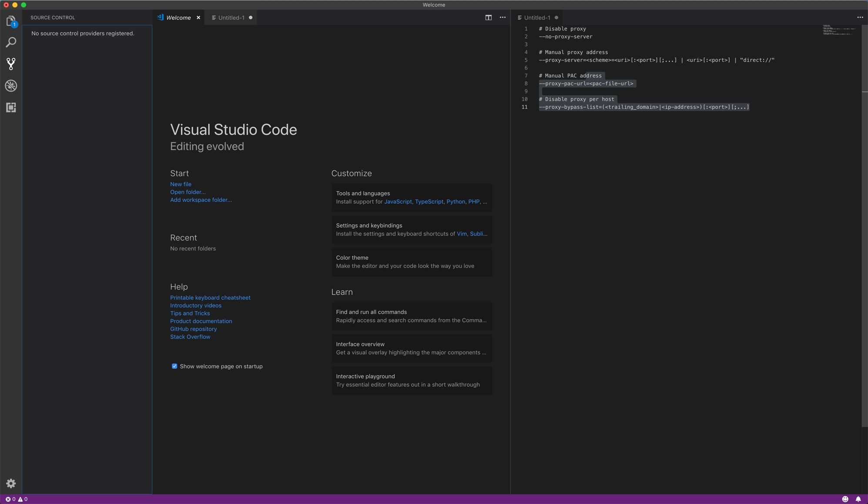Image resolution: width=868 pixels, height=504 pixels.
Task: Close the Welcome tab
Action: [x=198, y=17]
